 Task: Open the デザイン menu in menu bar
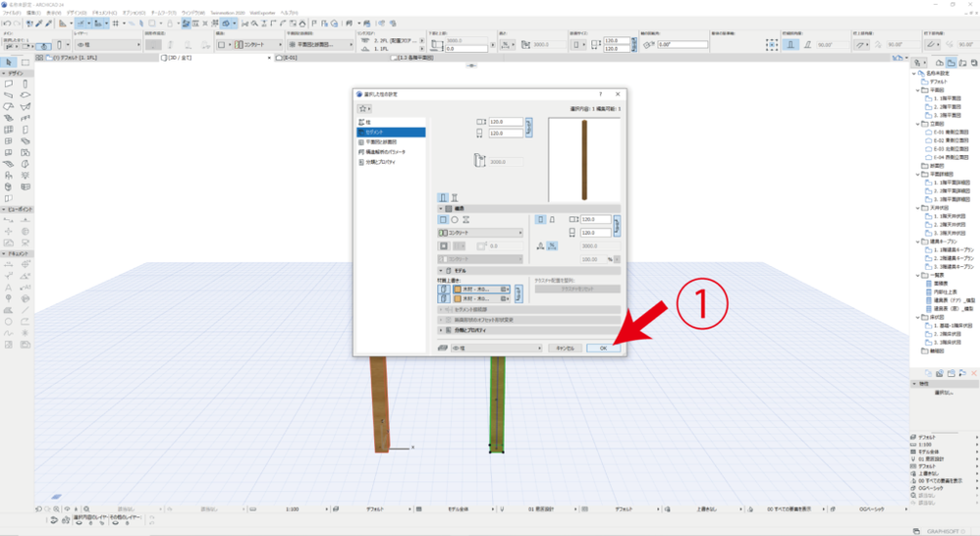76,13
